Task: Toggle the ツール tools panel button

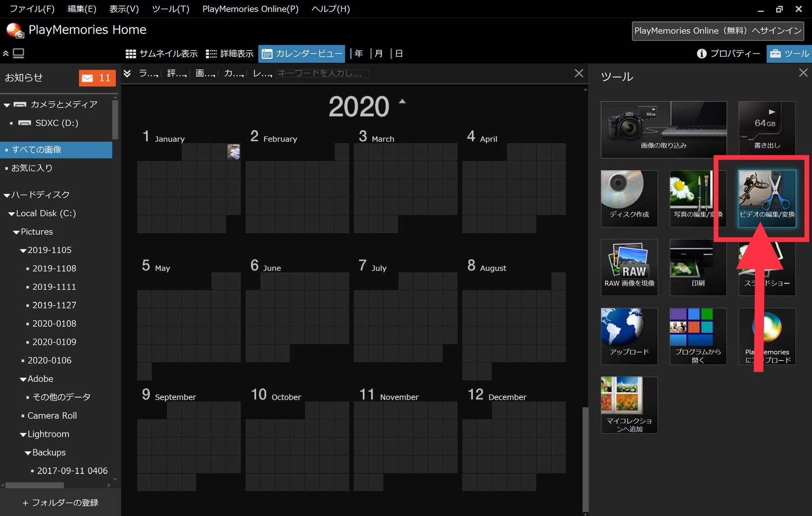Action: tap(789, 54)
